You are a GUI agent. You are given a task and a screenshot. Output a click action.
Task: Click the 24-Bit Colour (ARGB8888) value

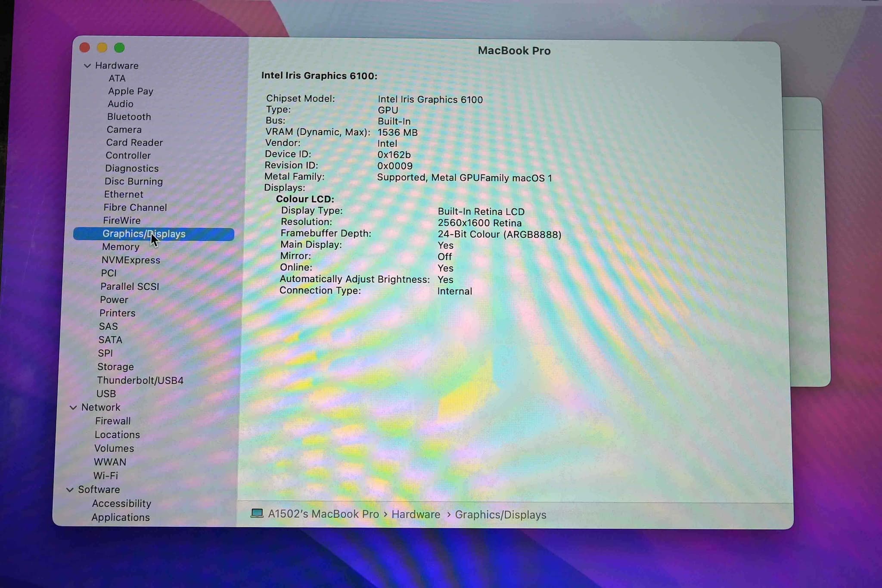pos(500,235)
